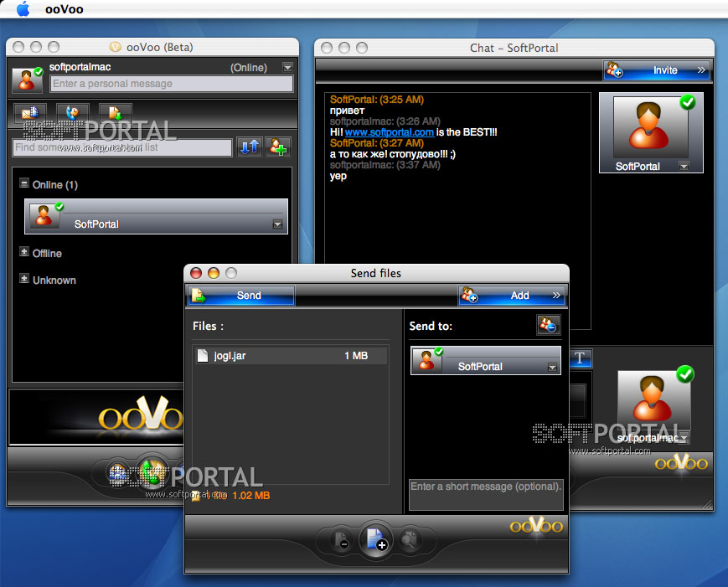Click the add contact icon with green plus

coord(278,147)
